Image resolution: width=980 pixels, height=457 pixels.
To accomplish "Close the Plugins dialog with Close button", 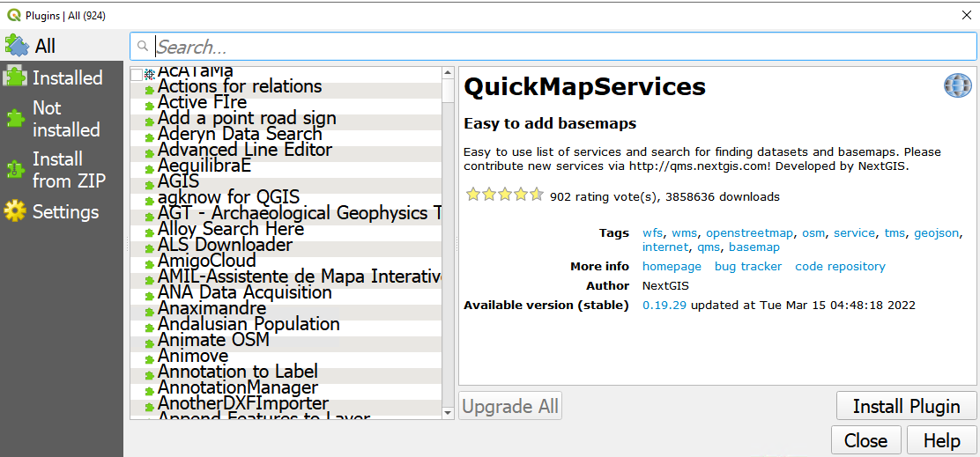I will tap(865, 440).
